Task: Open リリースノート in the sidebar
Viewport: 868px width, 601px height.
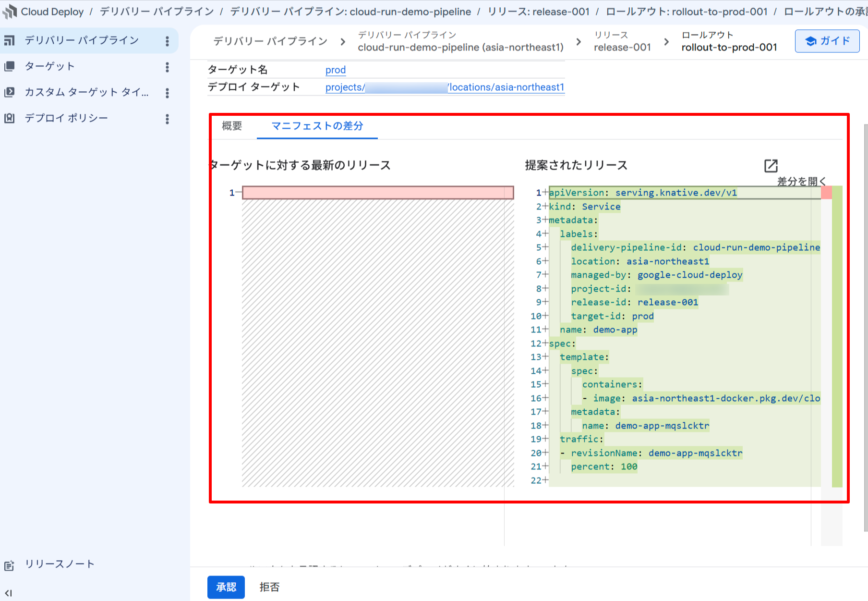Action: [x=60, y=564]
